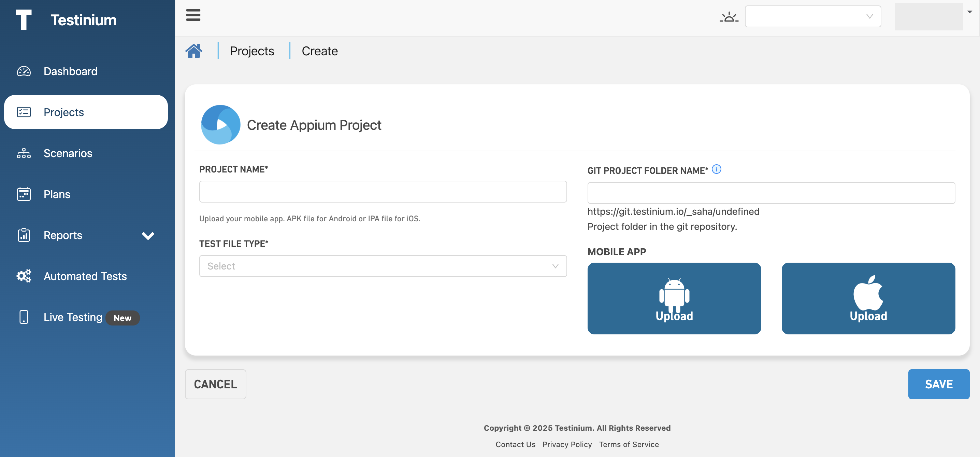Viewport: 980px width, 457px height.
Task: Upload Android app with Android icon tile
Action: click(x=674, y=298)
